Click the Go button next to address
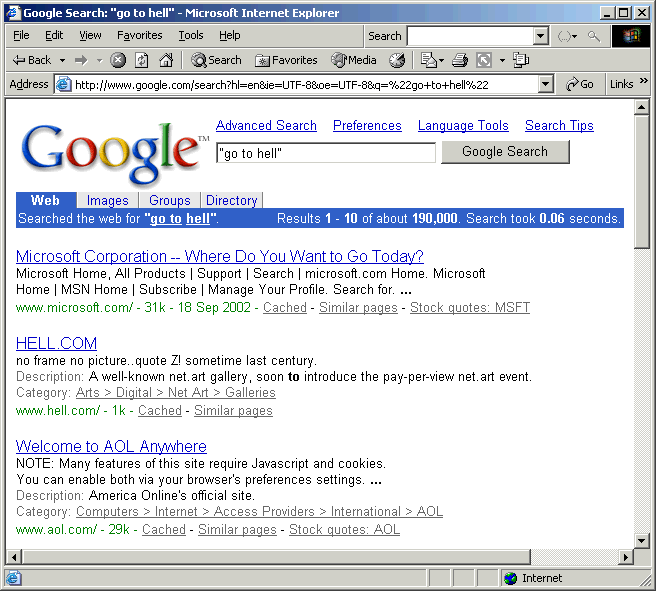 pyautogui.click(x=579, y=84)
